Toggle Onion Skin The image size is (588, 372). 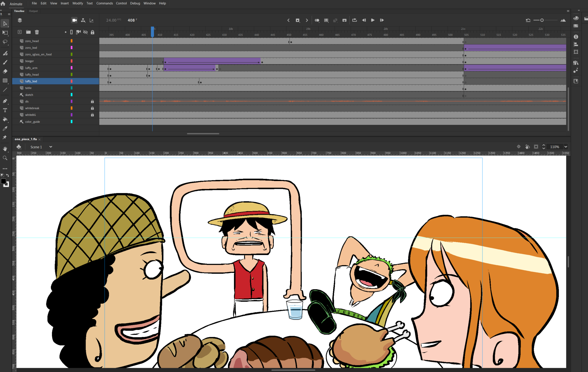click(317, 20)
